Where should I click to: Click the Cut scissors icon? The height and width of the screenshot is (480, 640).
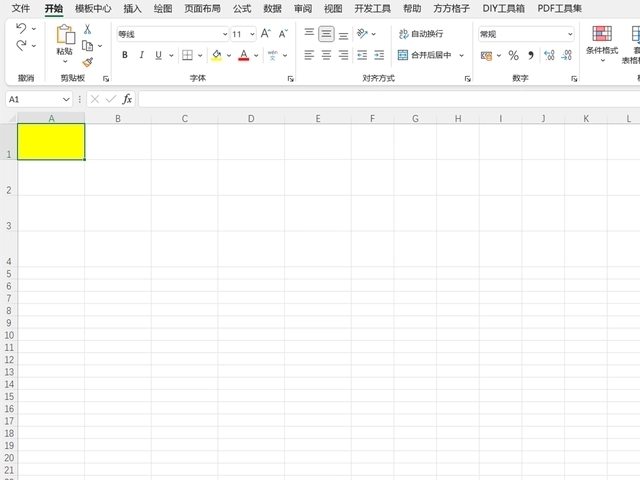pyautogui.click(x=87, y=29)
